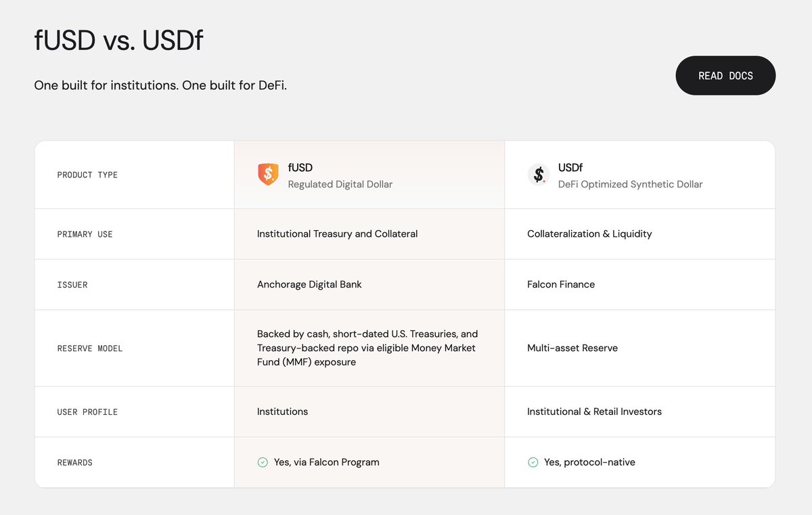This screenshot has height=515, width=812.
Task: Click the USDf column title
Action: pyautogui.click(x=570, y=167)
